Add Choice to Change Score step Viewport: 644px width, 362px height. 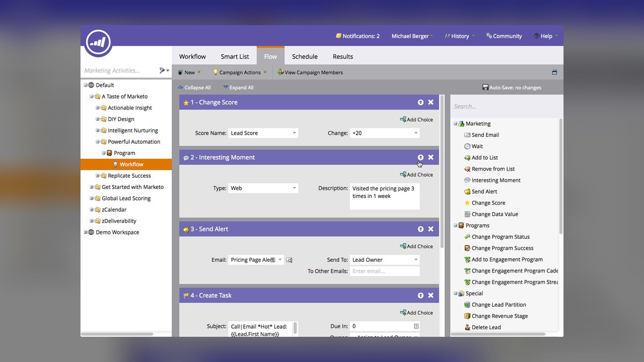click(x=416, y=120)
